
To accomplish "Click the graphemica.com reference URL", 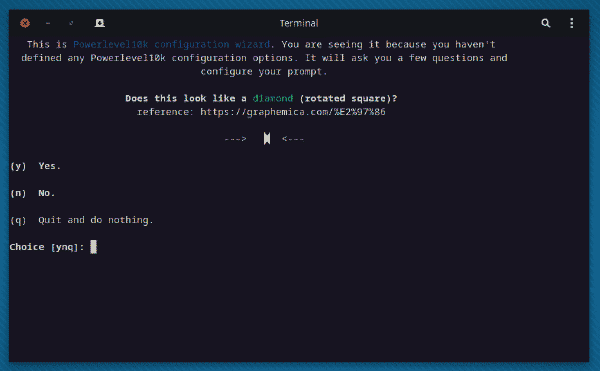I will point(293,112).
